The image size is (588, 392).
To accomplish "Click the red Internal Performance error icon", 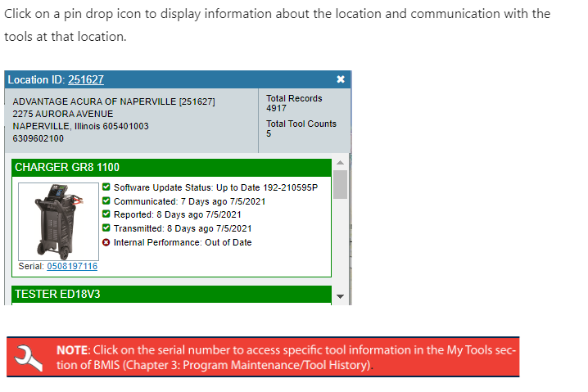I will [x=106, y=242].
